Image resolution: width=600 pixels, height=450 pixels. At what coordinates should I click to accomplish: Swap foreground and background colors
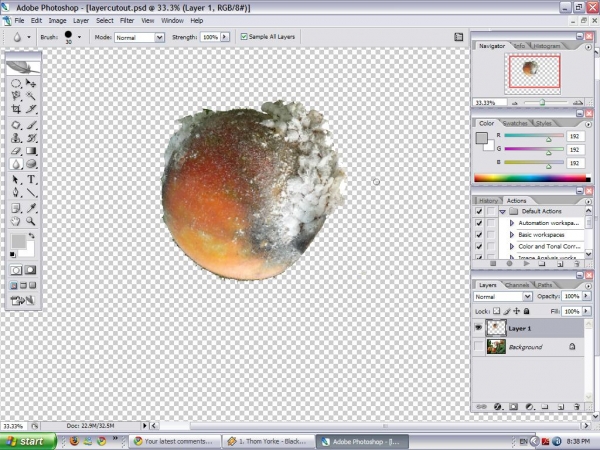click(32, 236)
